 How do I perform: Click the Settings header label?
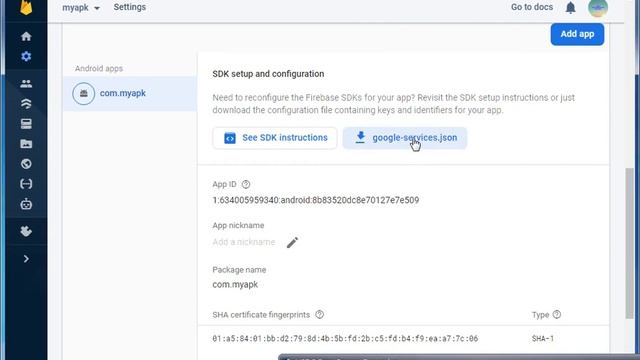click(129, 7)
